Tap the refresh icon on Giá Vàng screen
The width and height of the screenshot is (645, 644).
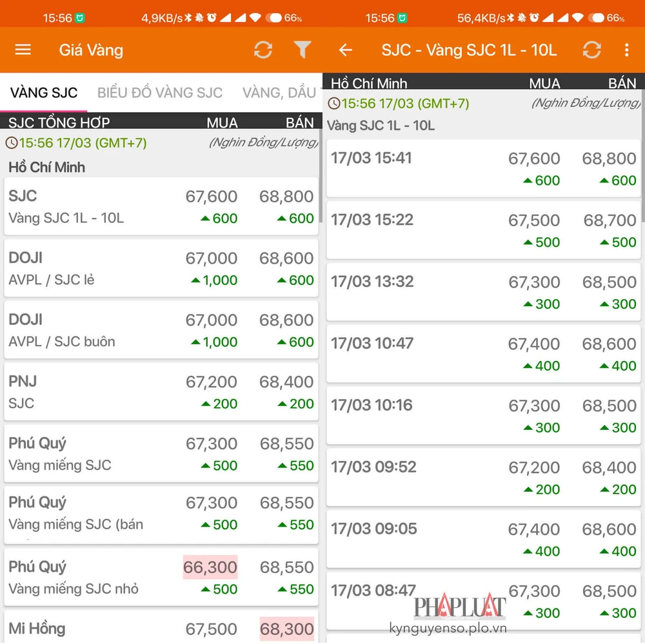(x=263, y=50)
